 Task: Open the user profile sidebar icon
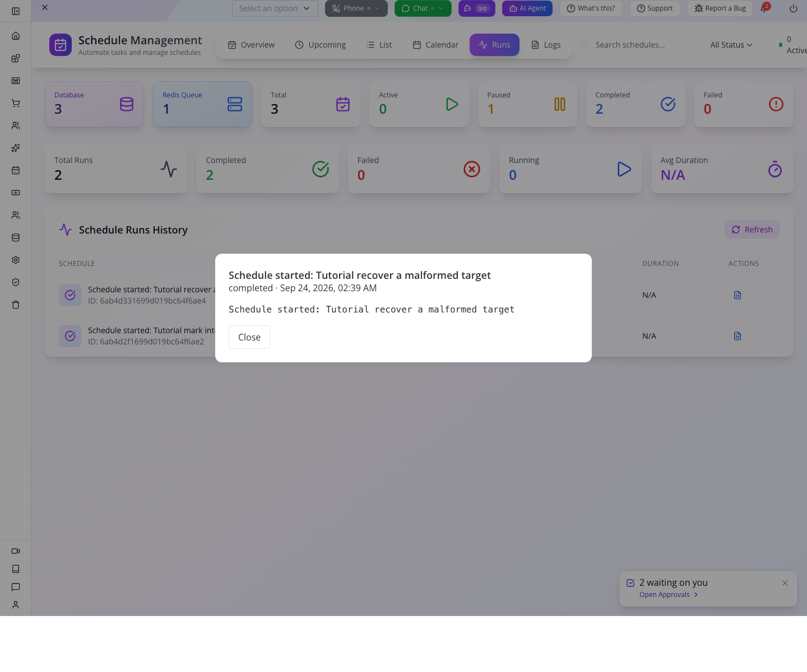click(16, 605)
